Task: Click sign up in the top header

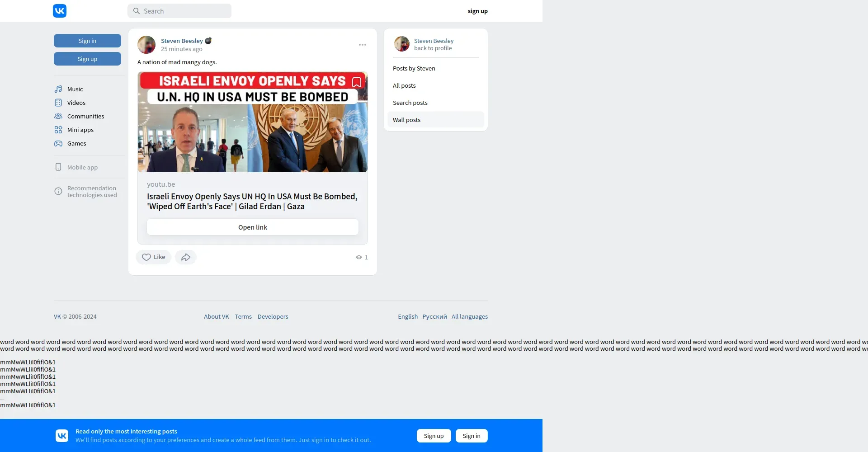Action: (x=478, y=11)
